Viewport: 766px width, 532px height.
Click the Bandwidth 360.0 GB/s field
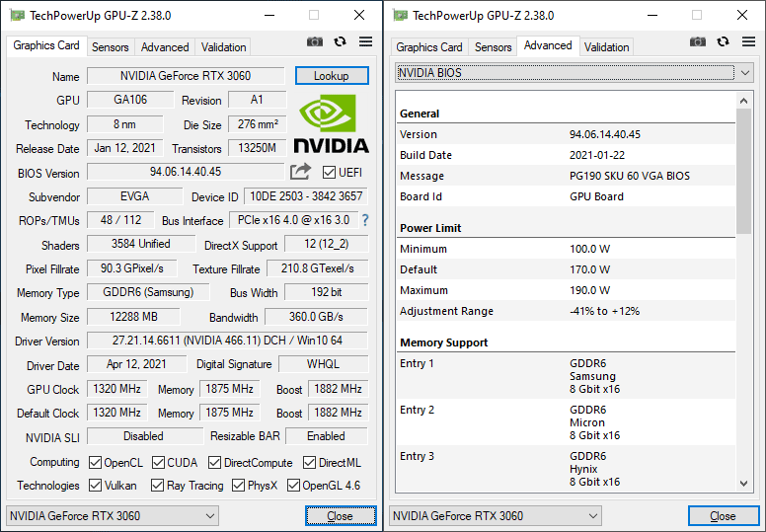click(316, 317)
